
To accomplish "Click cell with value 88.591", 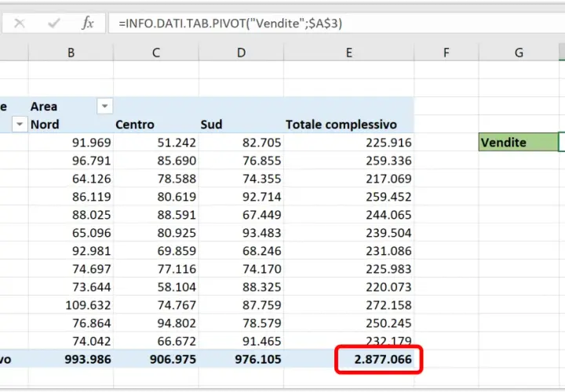I will pyautogui.click(x=156, y=215).
